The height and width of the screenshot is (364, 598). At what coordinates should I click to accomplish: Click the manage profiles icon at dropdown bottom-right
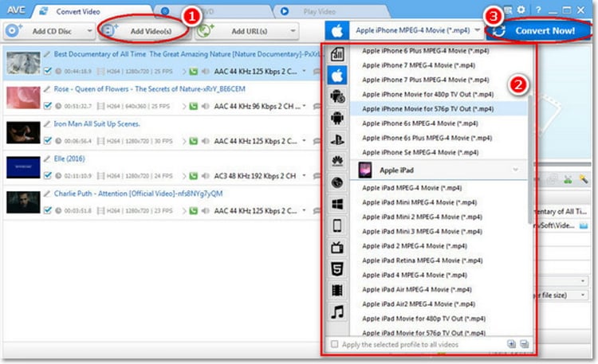525,344
